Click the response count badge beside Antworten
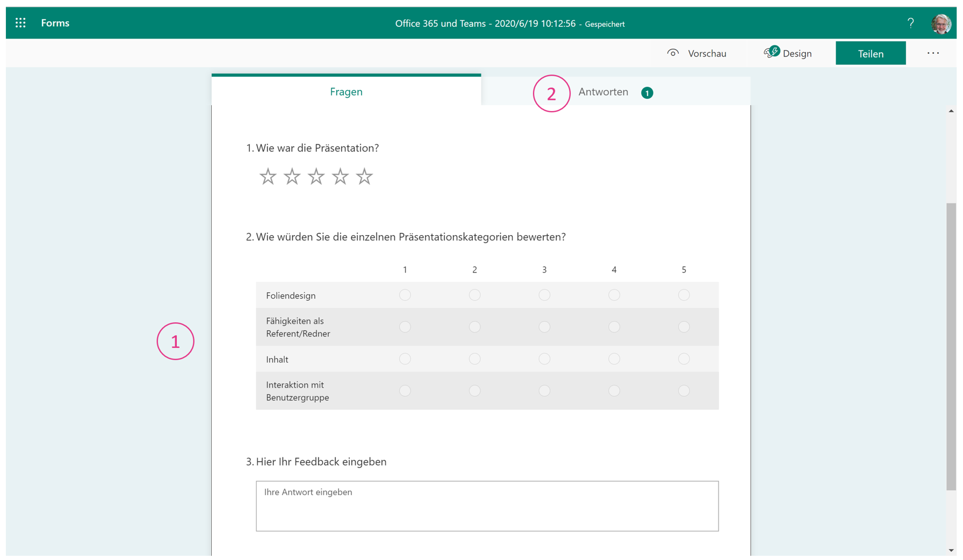This screenshot has width=963, height=560. (x=647, y=92)
